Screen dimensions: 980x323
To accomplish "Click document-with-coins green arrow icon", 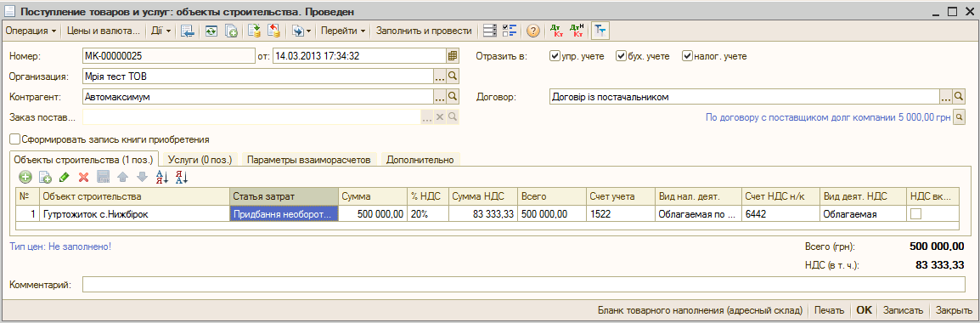I will [254, 30].
